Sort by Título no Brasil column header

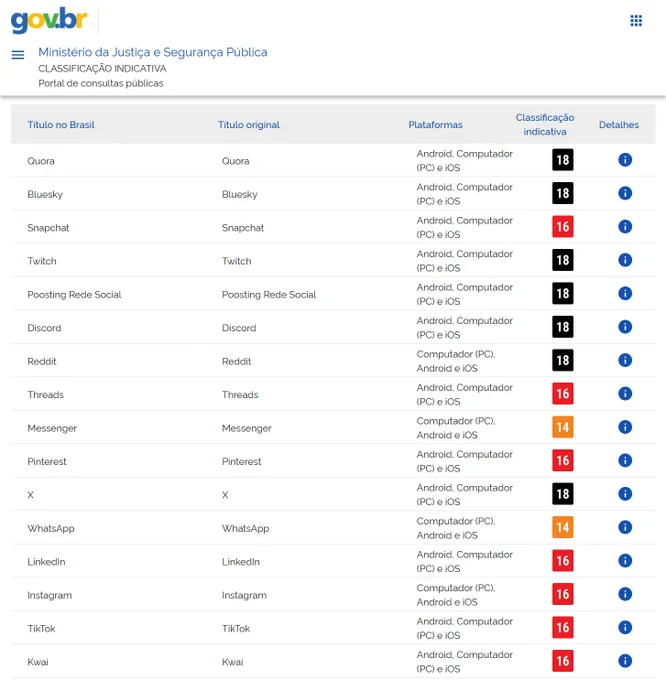click(x=61, y=125)
